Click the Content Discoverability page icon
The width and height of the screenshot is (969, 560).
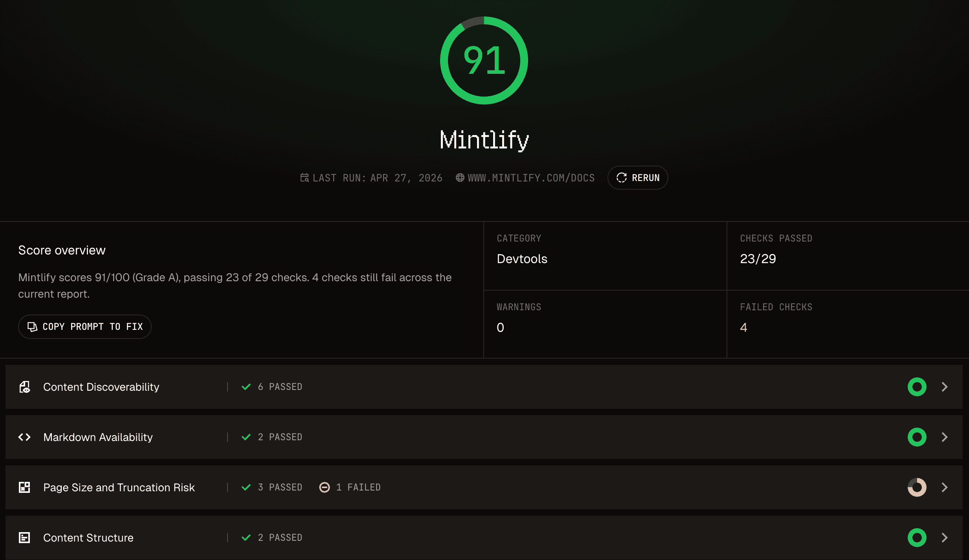pos(24,387)
